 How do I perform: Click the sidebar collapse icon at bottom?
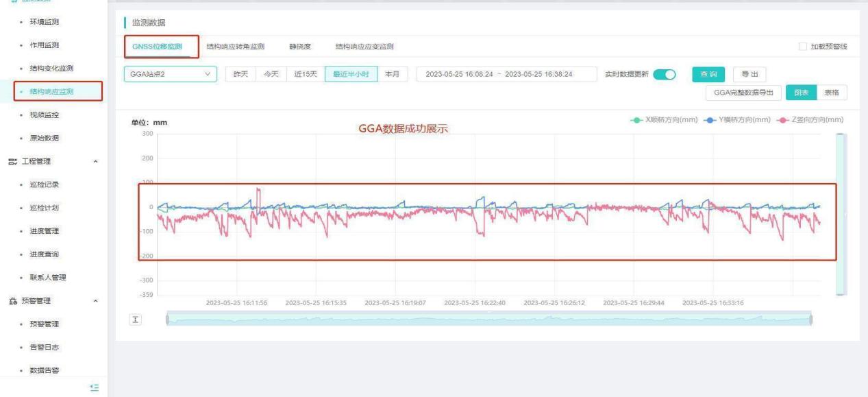click(95, 387)
